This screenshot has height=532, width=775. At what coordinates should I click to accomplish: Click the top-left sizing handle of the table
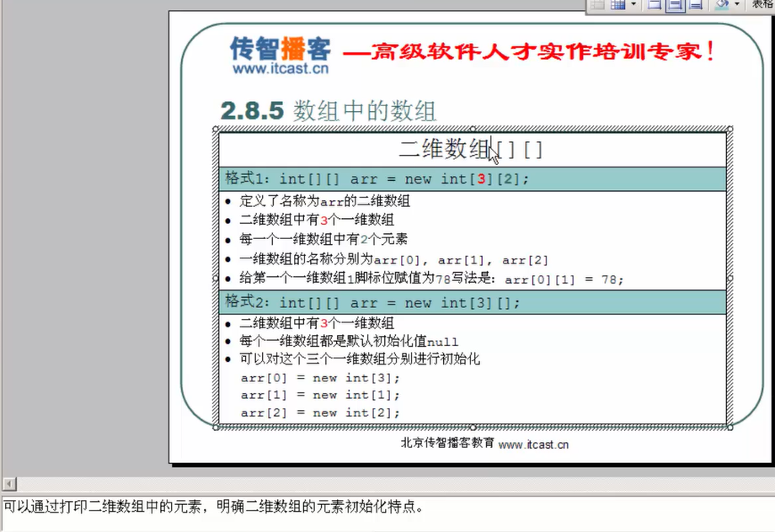coord(216,129)
